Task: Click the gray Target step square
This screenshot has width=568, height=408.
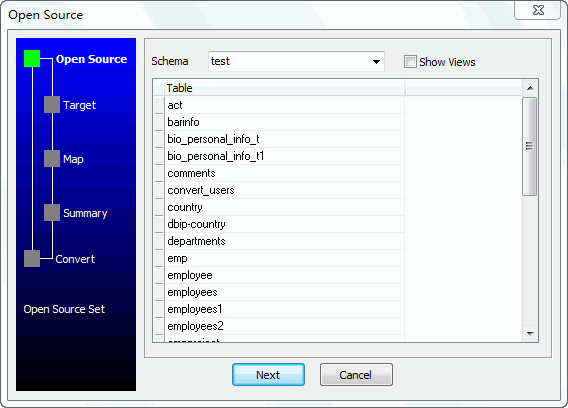Action: [52, 104]
